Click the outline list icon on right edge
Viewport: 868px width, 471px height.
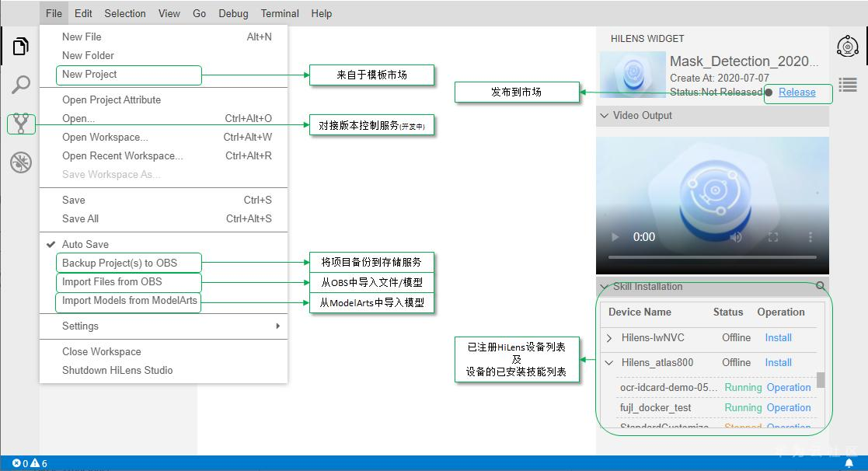pyautogui.click(x=847, y=85)
